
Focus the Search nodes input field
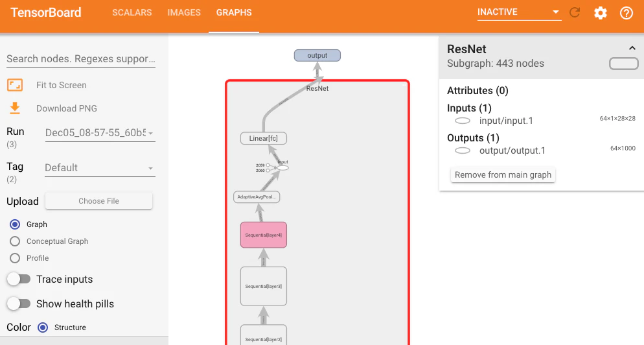tap(81, 59)
